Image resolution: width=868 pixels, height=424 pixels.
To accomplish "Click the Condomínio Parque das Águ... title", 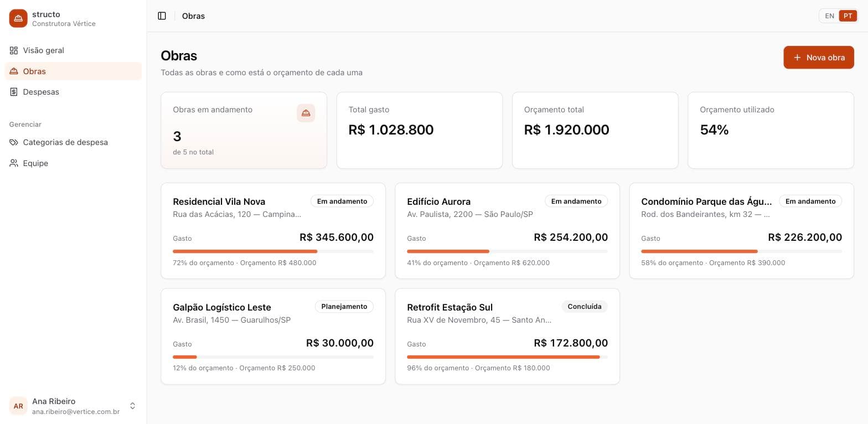I will point(706,201).
